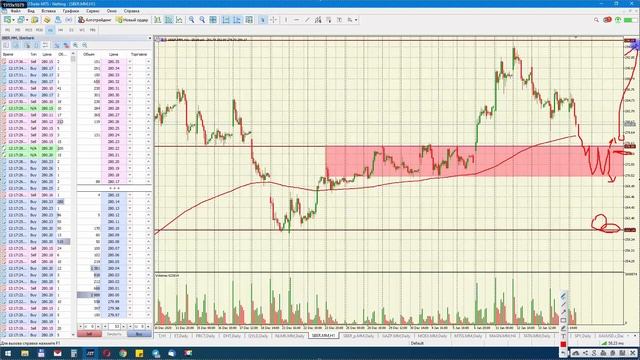Screen dimensions: 640x360
Task: Select the rectangle tool in annotation toolbar
Action: (x=563, y=320)
